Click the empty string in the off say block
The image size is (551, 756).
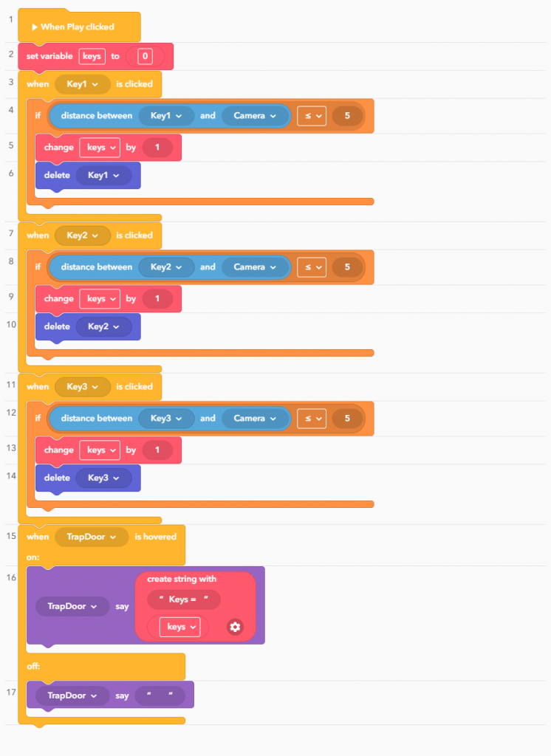163,695
